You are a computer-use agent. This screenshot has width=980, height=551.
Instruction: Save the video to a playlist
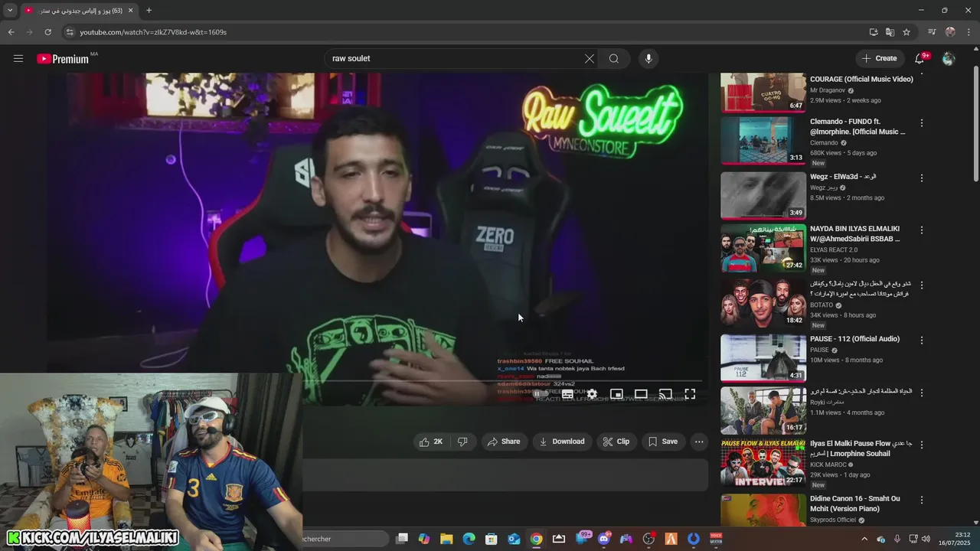tap(662, 442)
